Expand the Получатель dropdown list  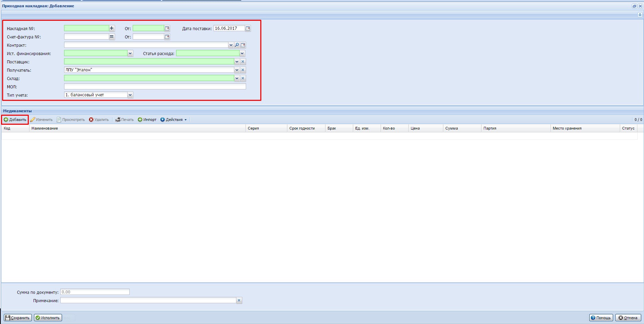click(237, 70)
